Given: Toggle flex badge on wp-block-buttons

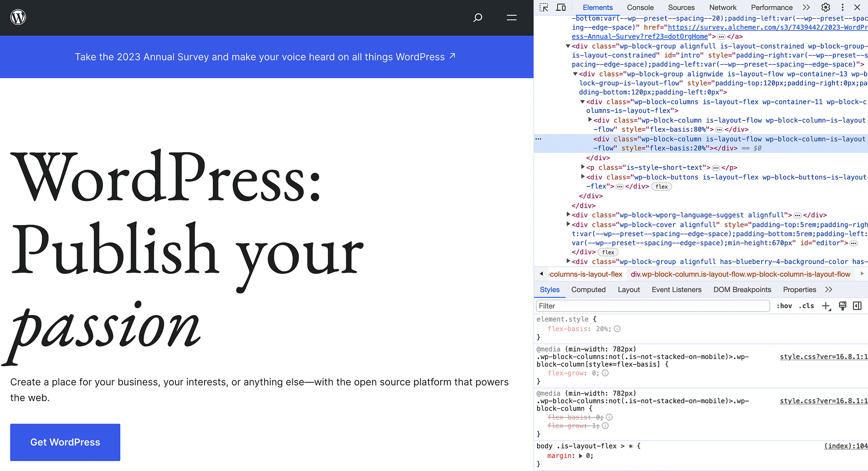Looking at the screenshot, I should 660,186.
